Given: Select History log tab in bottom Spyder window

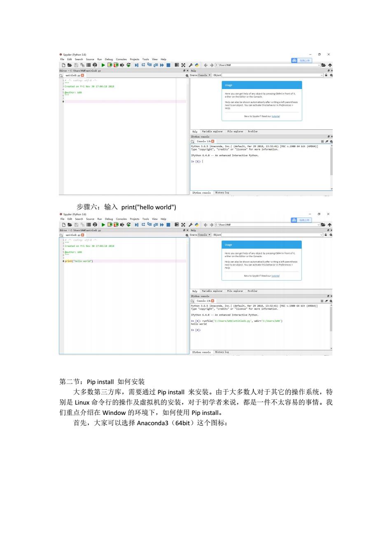Looking at the screenshot, I should pos(222,352).
